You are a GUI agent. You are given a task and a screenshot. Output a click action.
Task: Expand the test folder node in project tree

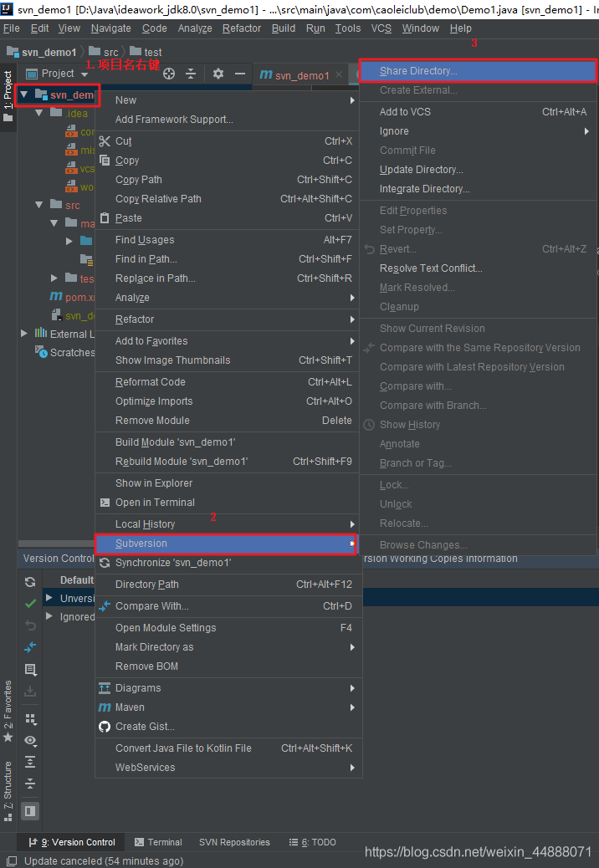pos(54,278)
